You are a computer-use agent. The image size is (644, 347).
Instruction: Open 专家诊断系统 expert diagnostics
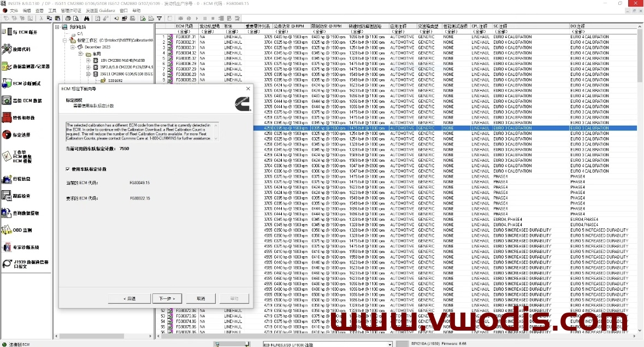21,247
